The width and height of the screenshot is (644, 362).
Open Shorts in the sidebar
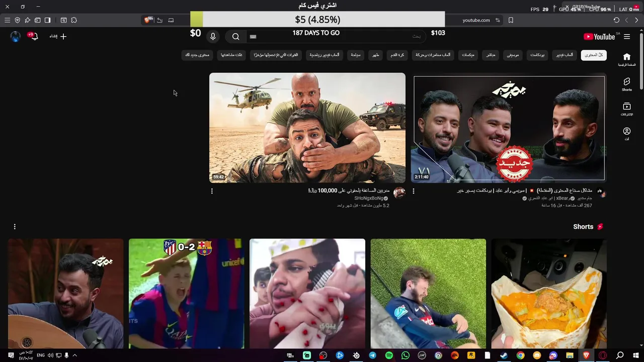point(626,84)
